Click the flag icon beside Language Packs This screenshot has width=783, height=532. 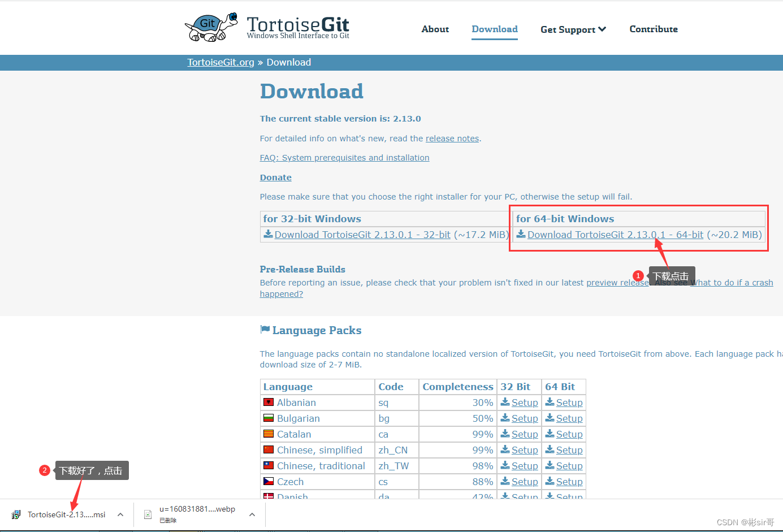(x=265, y=330)
